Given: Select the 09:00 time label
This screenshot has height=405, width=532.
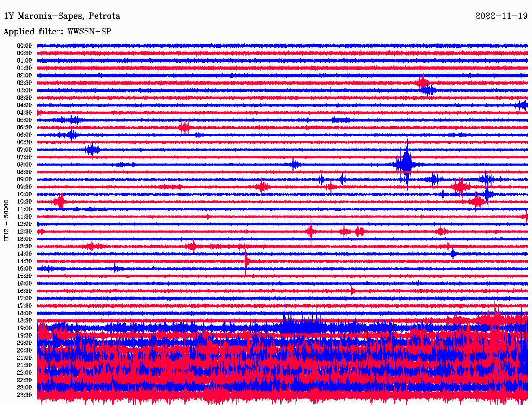Looking at the screenshot, I should click(x=24, y=180).
